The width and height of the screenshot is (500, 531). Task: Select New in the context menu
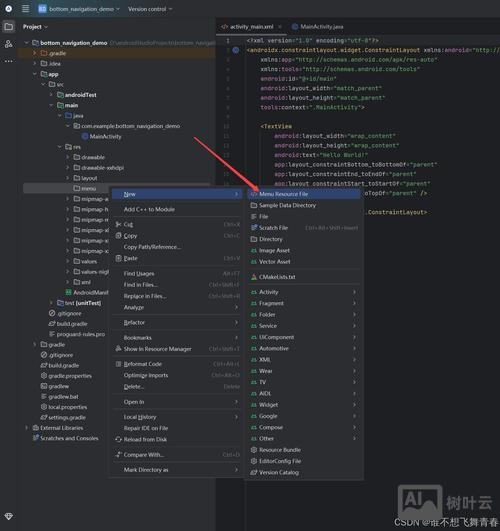pyautogui.click(x=176, y=194)
